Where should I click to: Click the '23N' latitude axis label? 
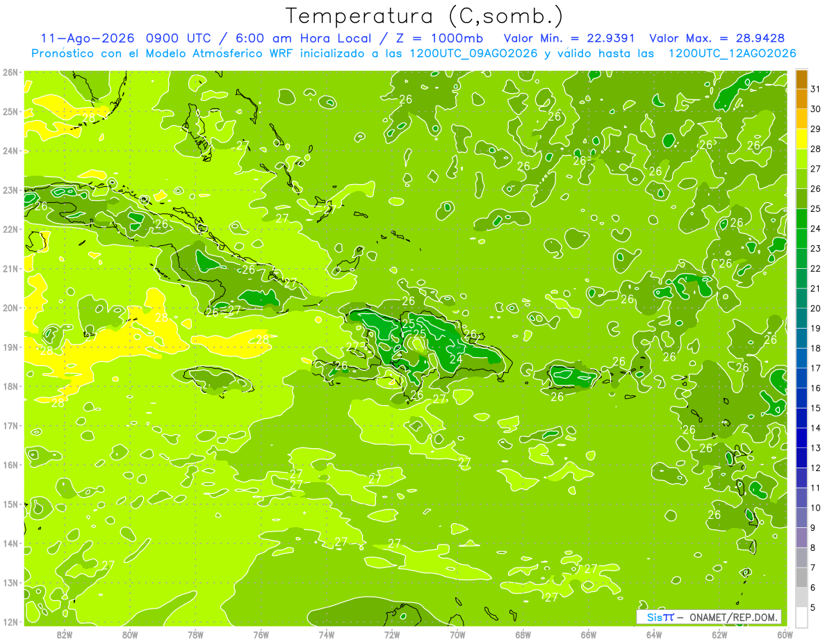tap(10, 190)
